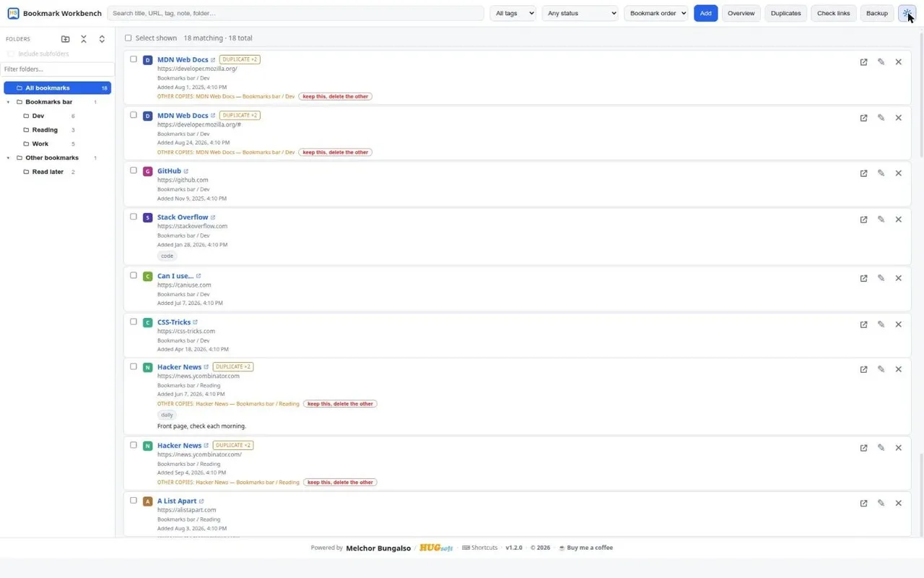Select the Stack Overflow bookmark checkbox
The image size is (924, 578).
[x=134, y=217]
